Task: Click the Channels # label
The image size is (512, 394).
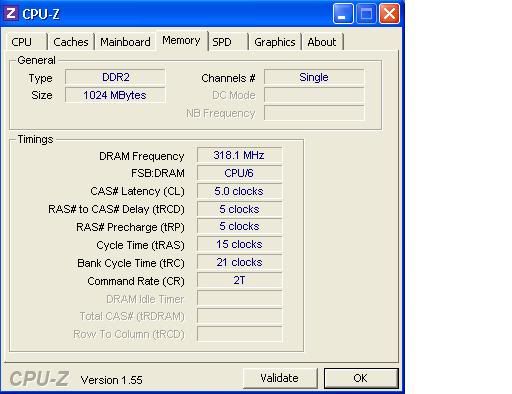Action: point(228,78)
